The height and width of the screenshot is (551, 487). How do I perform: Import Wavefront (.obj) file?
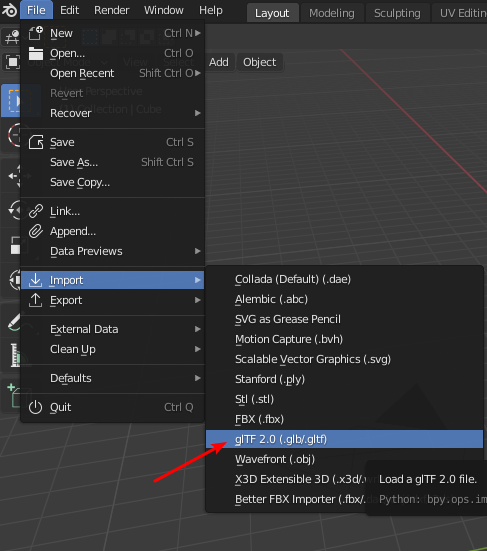pos(344,459)
